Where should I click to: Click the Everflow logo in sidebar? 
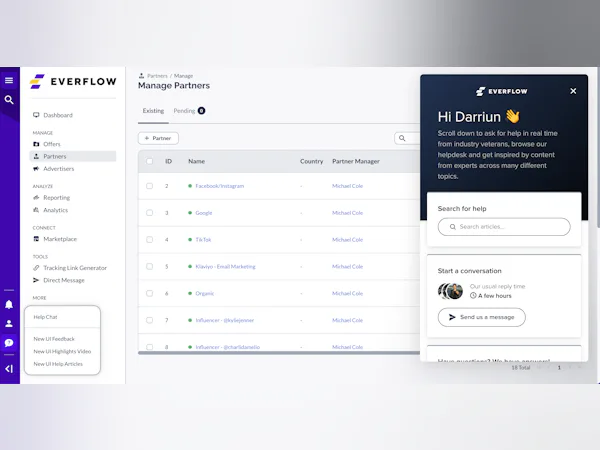pos(73,82)
